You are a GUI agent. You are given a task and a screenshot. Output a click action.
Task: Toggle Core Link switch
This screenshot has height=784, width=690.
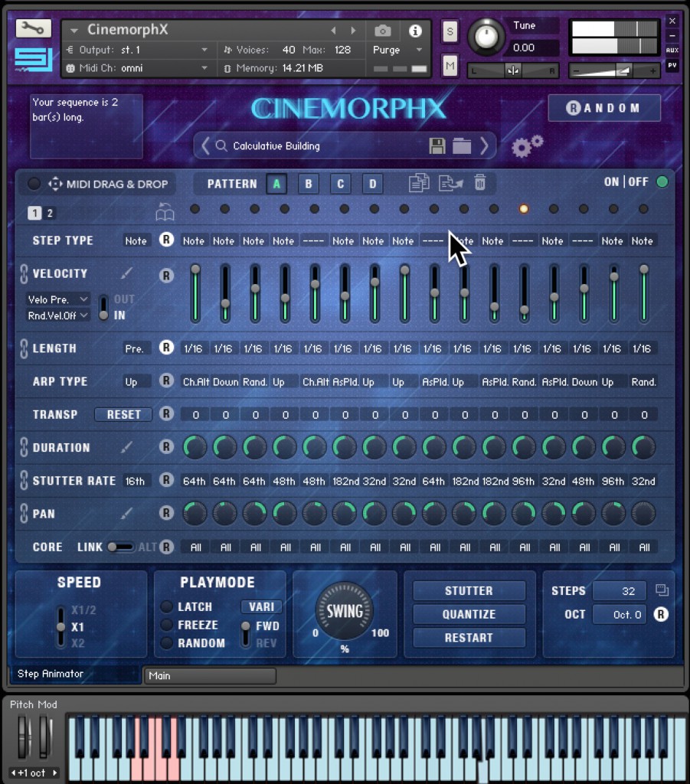120,547
